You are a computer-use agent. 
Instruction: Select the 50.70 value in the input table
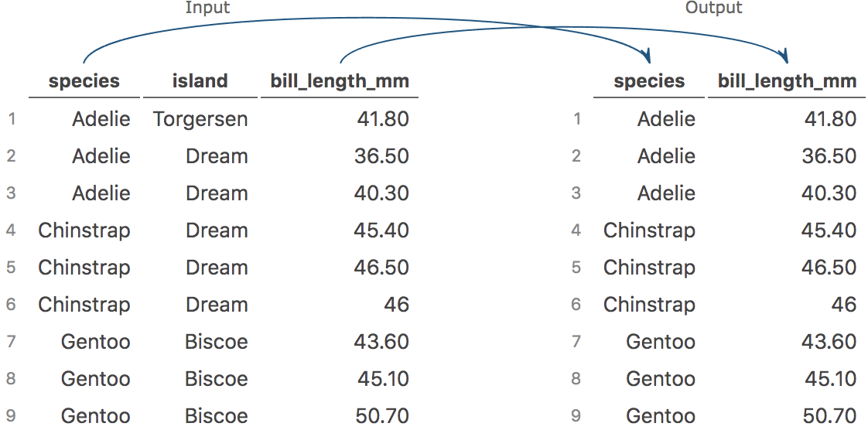[381, 416]
